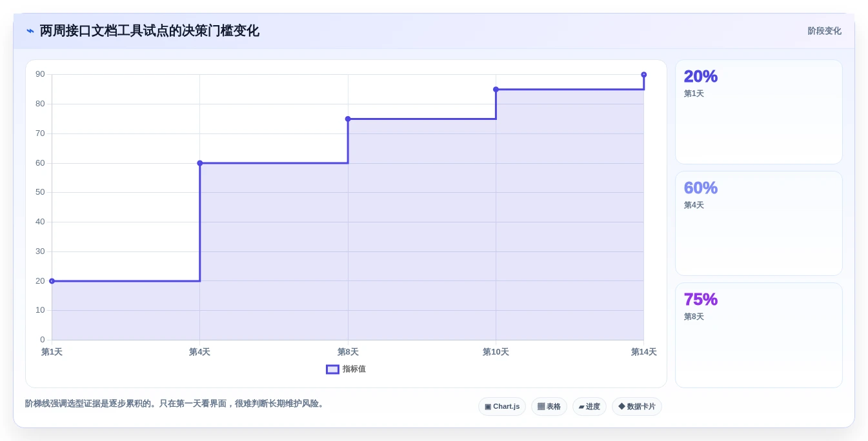The image size is (868, 441).
Task: Click the data point at 第8天 (75)
Action: click(x=348, y=119)
